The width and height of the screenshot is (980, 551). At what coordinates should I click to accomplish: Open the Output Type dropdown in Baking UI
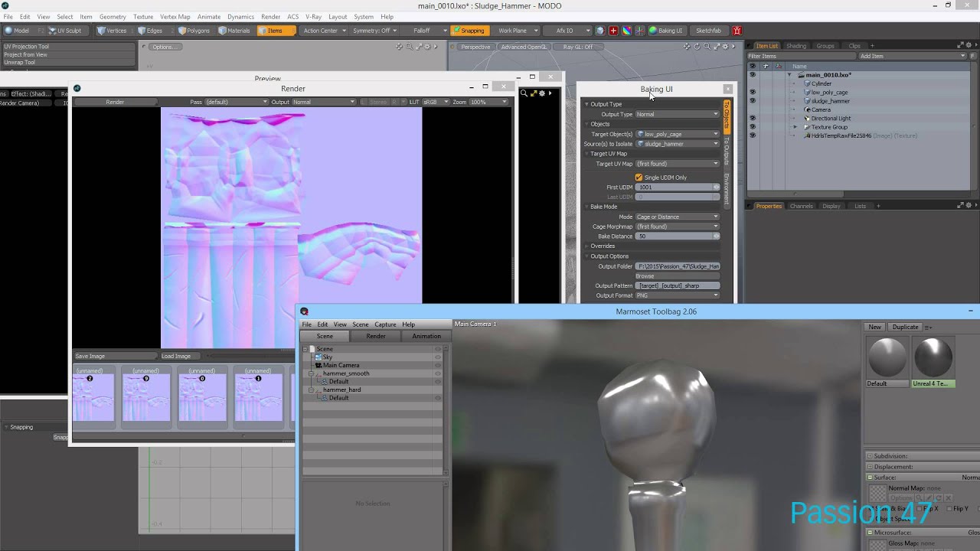[678, 114]
